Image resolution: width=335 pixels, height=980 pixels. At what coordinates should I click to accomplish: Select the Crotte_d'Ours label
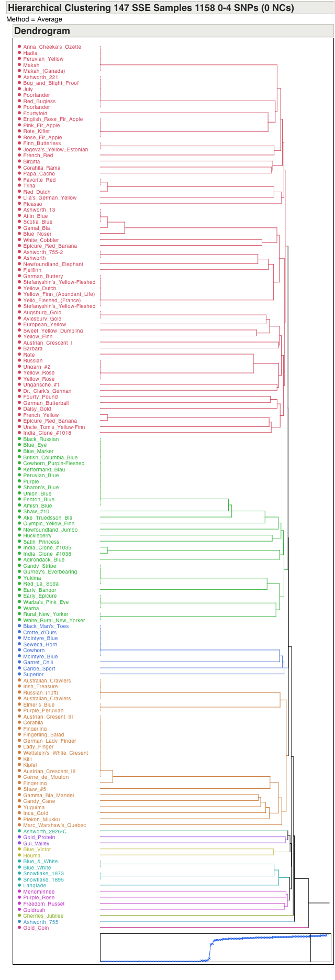pos(40,633)
